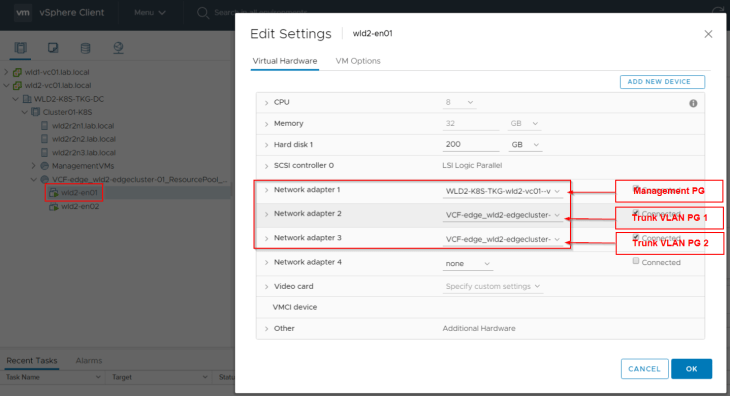Image resolution: width=730 pixels, height=396 pixels.
Task: Open Video card custom settings dropdown
Action: click(493, 286)
